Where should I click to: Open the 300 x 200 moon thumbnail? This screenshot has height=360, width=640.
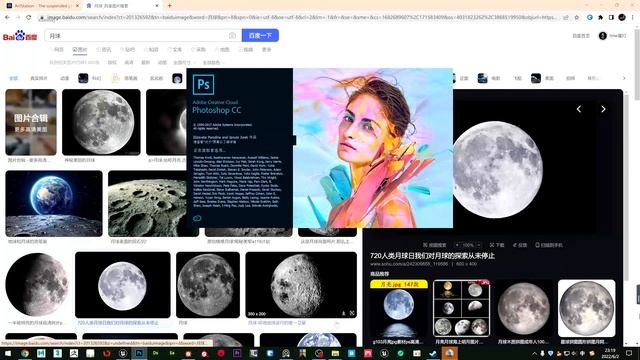tap(301, 284)
